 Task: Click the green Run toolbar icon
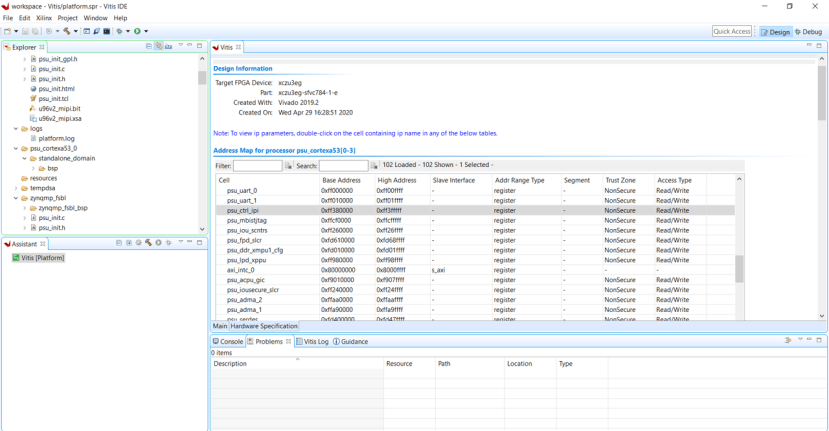point(137,31)
